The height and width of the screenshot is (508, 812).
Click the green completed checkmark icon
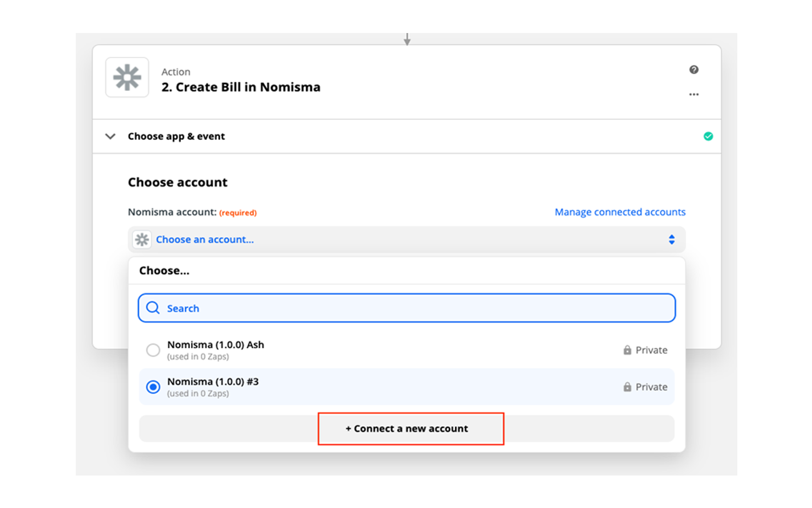(708, 136)
